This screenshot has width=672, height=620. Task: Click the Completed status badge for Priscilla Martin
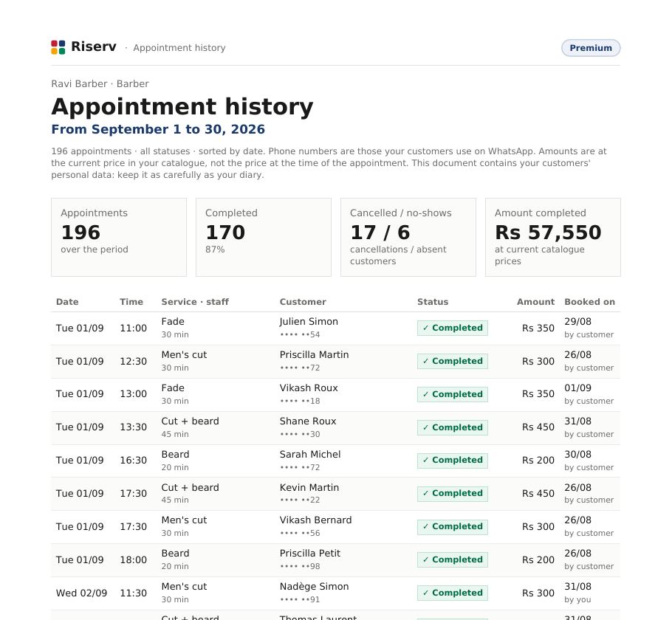pyautogui.click(x=452, y=361)
